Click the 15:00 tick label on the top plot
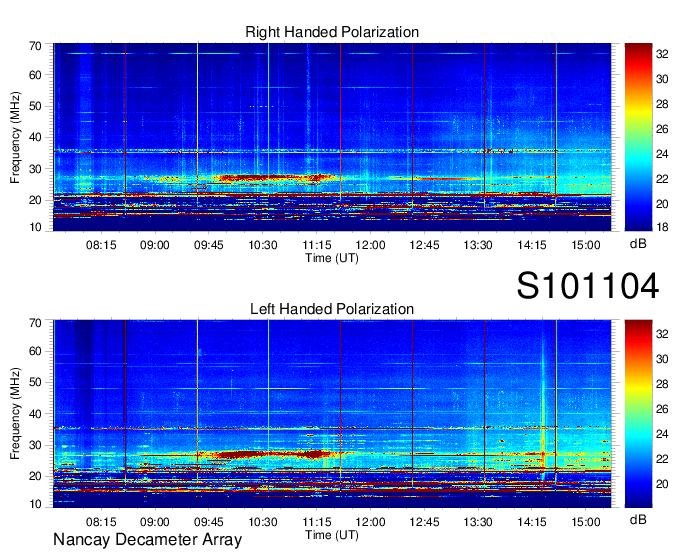 [586, 245]
